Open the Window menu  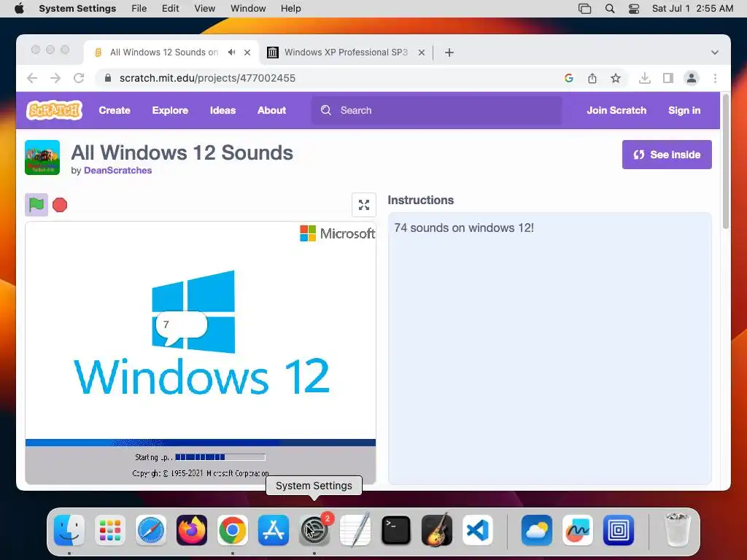point(248,9)
